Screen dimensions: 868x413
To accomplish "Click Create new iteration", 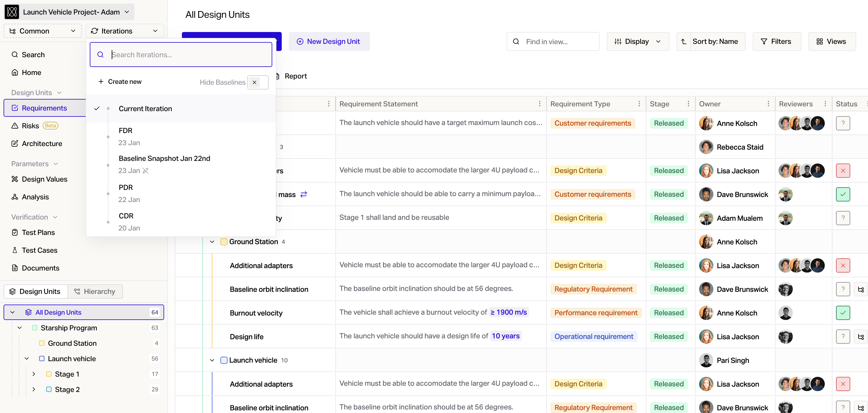I will click(120, 82).
